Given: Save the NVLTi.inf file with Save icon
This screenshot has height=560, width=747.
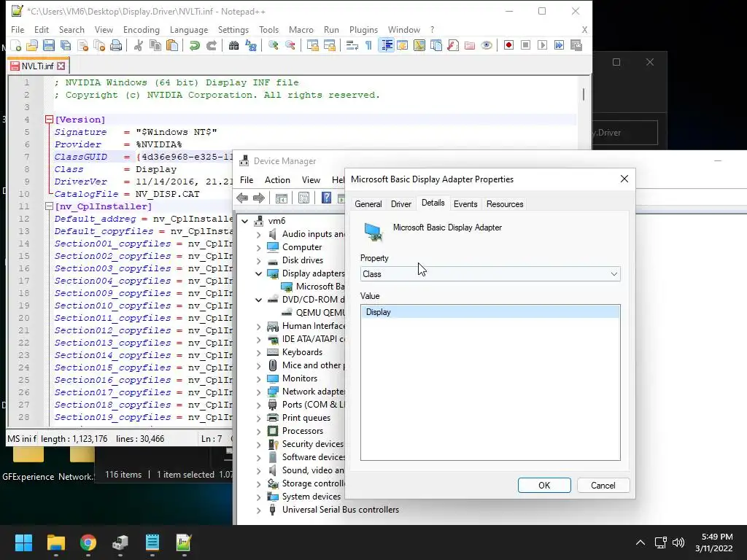Looking at the screenshot, I should pos(49,45).
